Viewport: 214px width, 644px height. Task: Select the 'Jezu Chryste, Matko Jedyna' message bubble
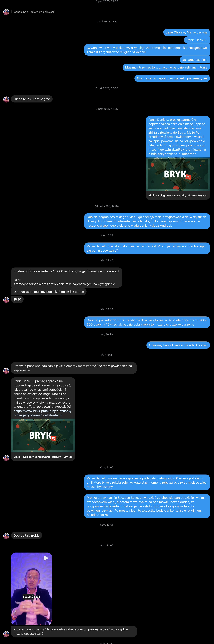pyautogui.click(x=187, y=32)
